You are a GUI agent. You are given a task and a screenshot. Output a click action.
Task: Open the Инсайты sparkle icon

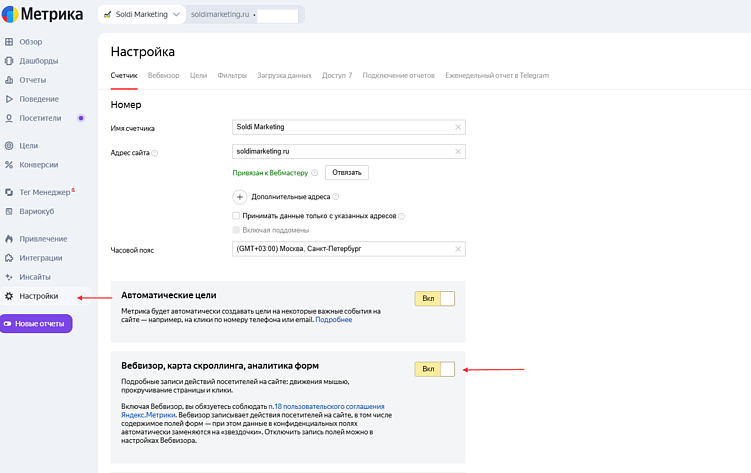pos(9,277)
